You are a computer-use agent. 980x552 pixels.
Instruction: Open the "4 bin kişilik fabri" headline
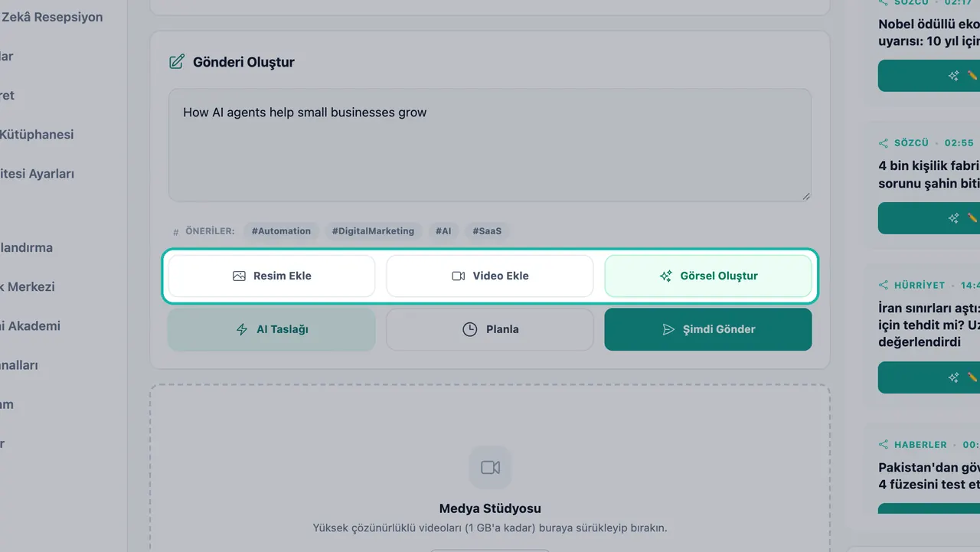click(929, 175)
